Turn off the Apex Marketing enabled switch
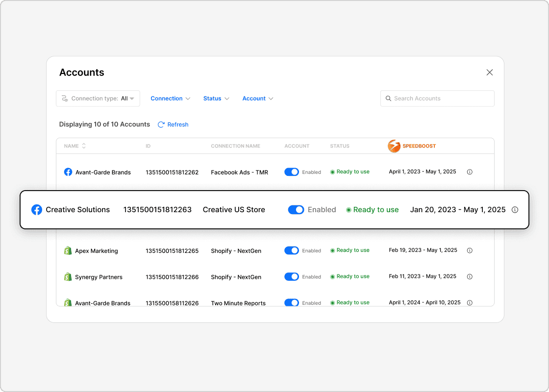The image size is (549, 392). point(292,250)
